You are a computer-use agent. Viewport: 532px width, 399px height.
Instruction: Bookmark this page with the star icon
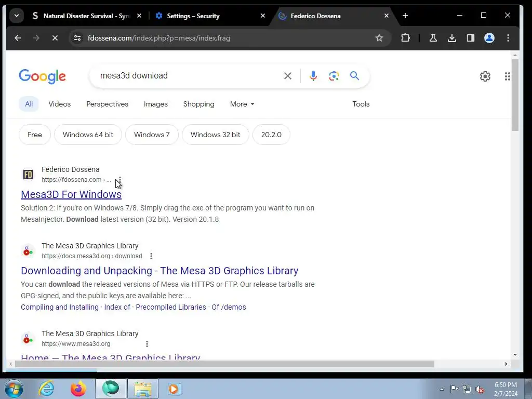(379, 38)
